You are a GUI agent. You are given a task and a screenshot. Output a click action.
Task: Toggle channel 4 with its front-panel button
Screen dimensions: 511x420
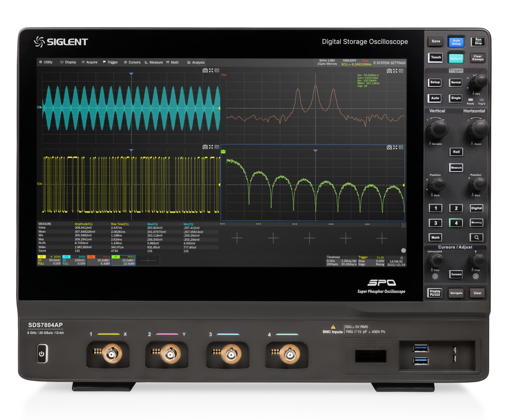(x=456, y=223)
